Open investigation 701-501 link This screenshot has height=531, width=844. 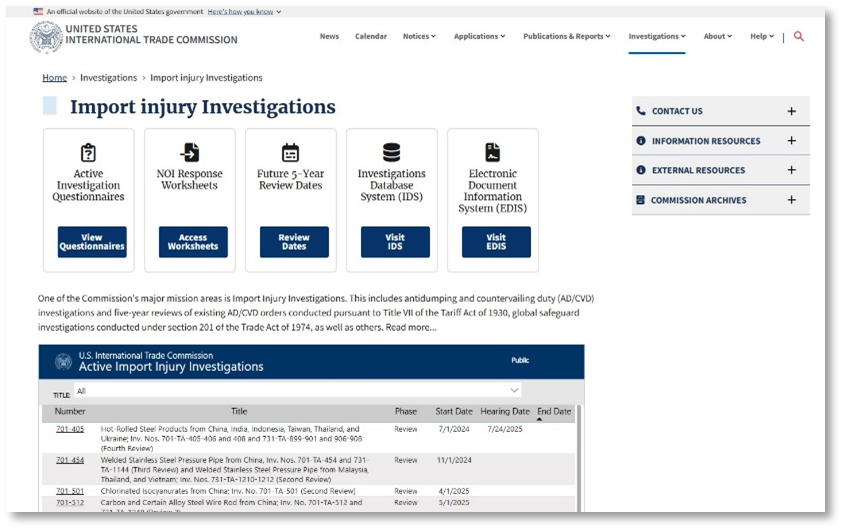[x=70, y=491]
